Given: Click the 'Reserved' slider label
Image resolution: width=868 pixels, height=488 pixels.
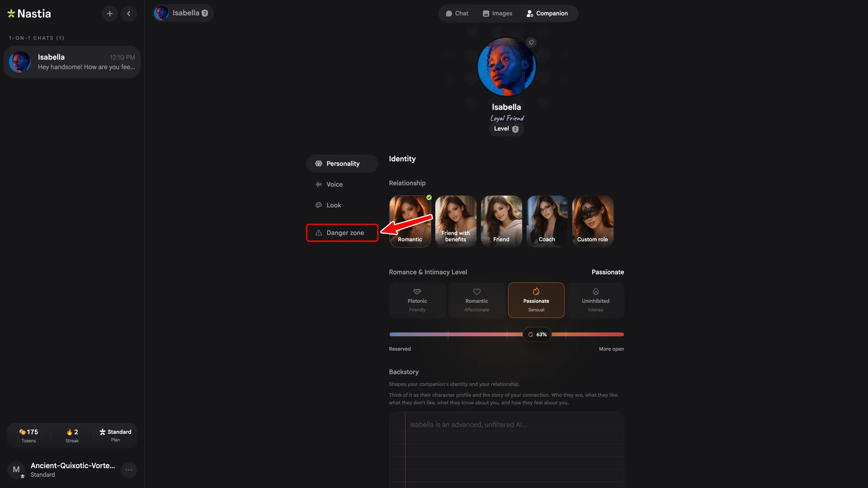Looking at the screenshot, I should tap(400, 349).
